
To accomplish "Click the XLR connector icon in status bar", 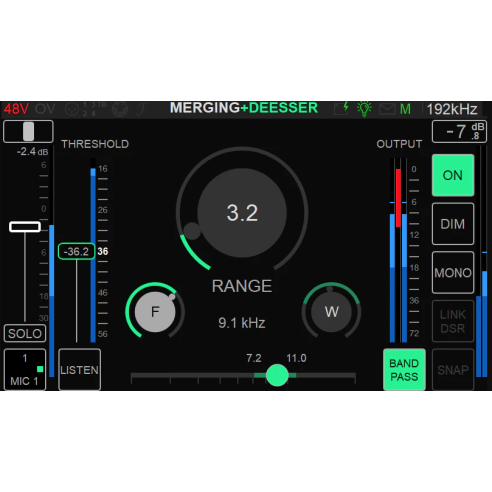I will pos(72,109).
